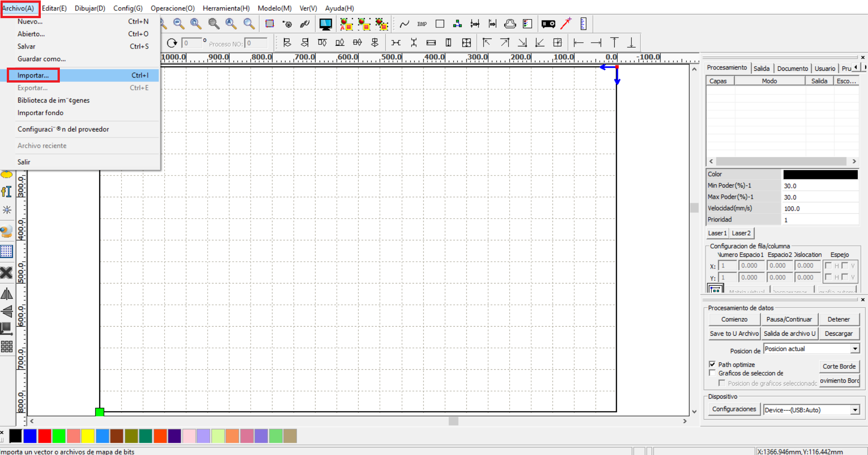Click the red arrow with plus icon
Viewport: 868px width, 455px height.
pos(566,24)
